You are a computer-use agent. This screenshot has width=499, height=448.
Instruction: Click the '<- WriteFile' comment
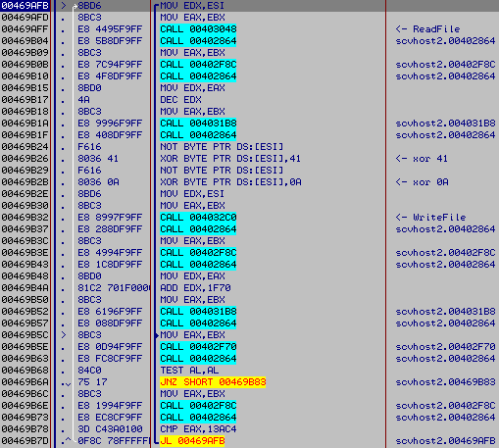(x=430, y=218)
